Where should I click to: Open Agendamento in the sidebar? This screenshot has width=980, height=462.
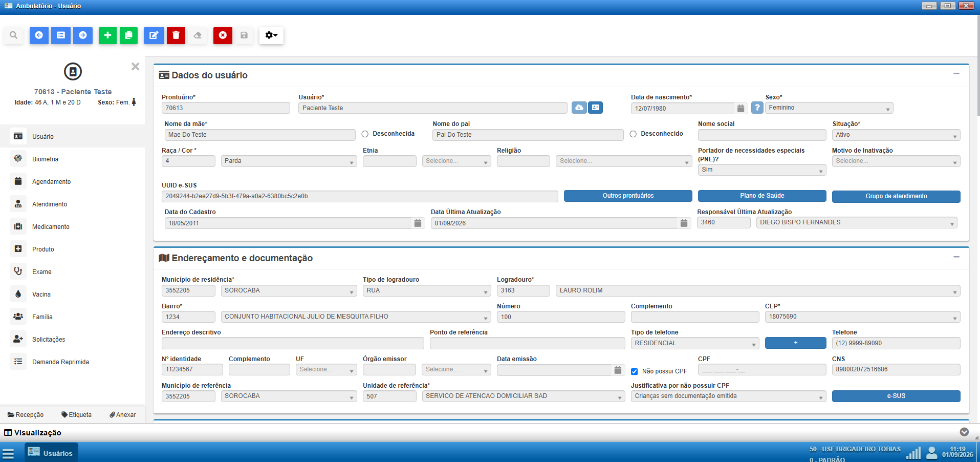72,181
